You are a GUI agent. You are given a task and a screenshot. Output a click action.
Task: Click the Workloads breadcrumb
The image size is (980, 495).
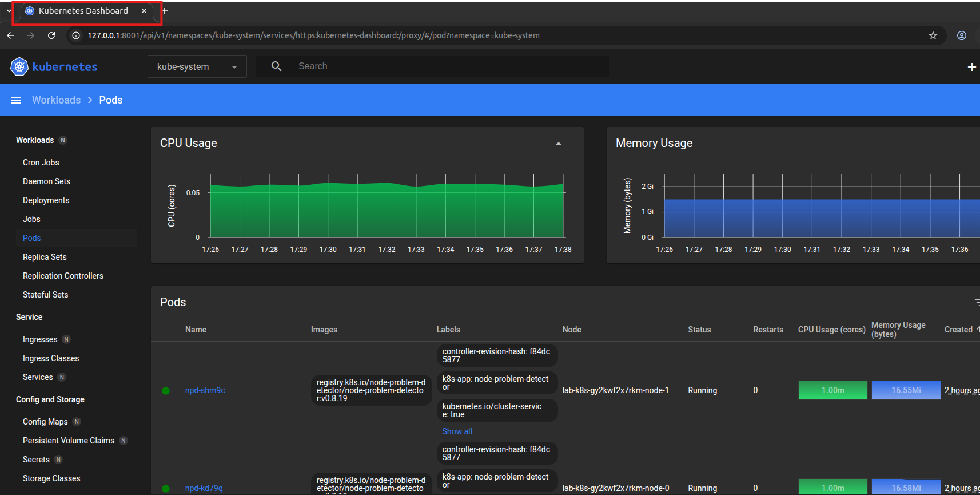tap(56, 100)
